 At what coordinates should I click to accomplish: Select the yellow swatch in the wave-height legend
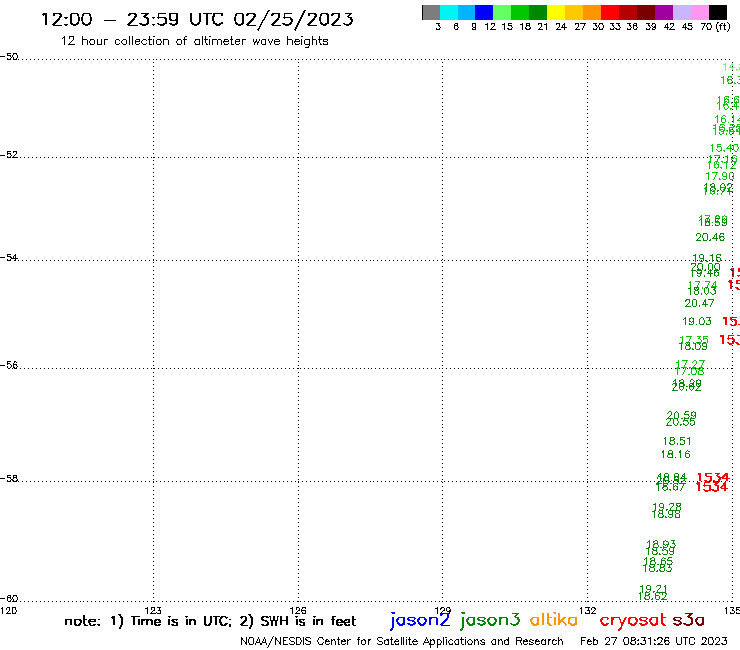point(556,12)
